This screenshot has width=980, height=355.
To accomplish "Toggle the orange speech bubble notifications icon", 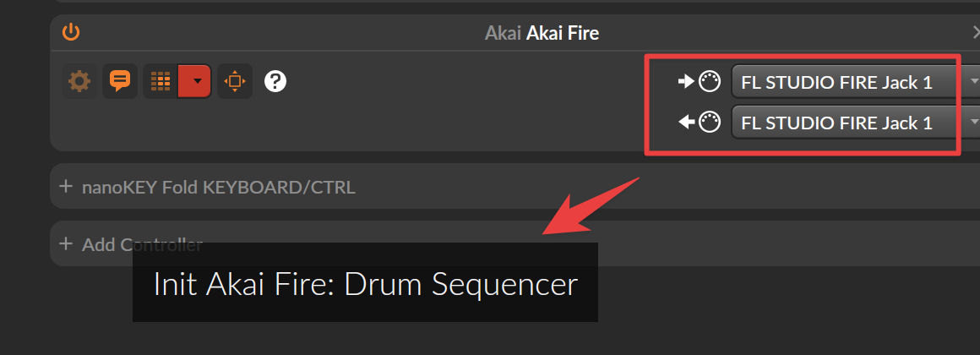I will coord(119,81).
